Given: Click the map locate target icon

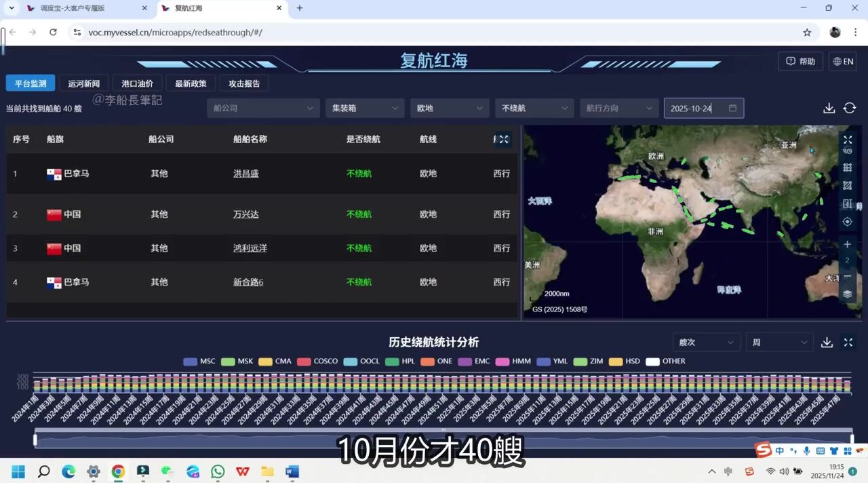Looking at the screenshot, I should tap(847, 222).
